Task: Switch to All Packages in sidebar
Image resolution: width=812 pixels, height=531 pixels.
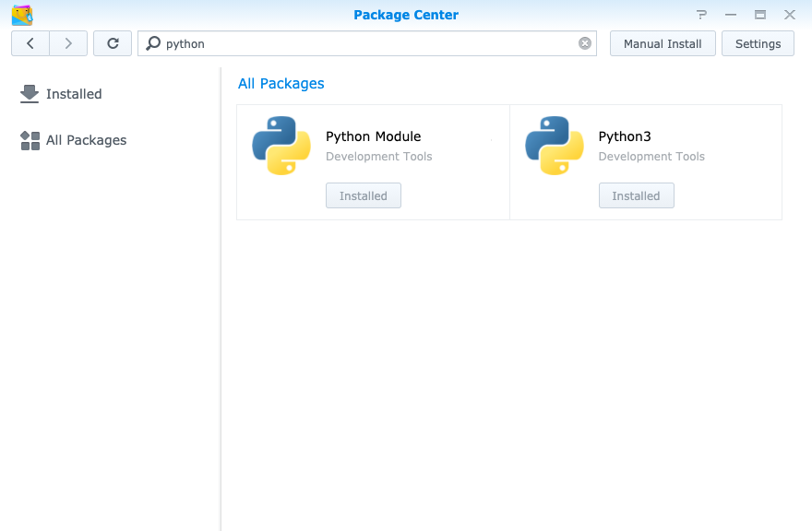Action: tap(86, 140)
